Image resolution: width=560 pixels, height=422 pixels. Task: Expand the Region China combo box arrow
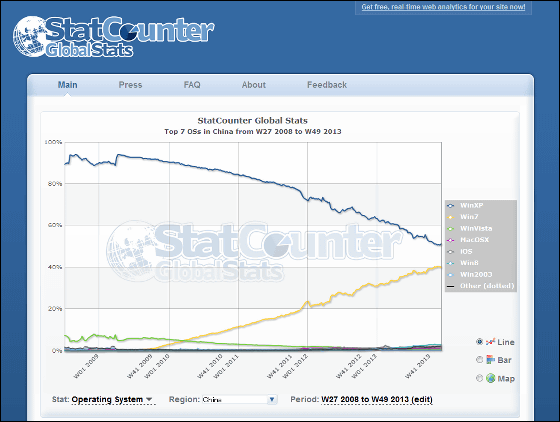pyautogui.click(x=272, y=399)
